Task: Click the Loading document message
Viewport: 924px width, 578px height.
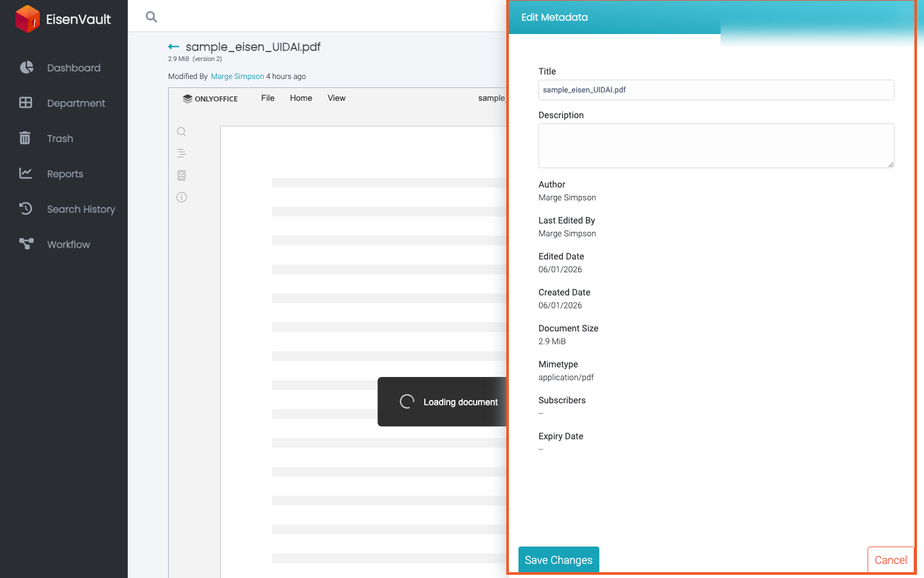Action: point(460,402)
